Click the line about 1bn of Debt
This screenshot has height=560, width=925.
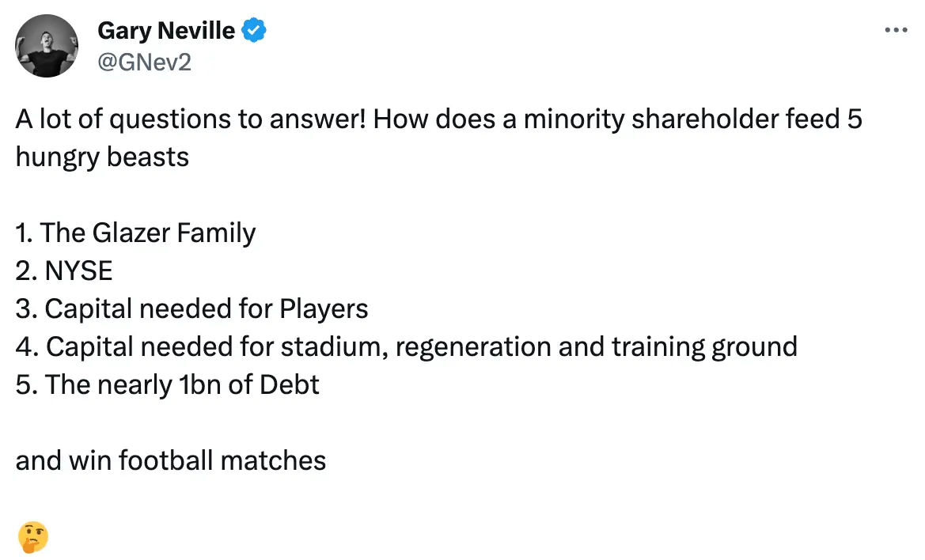click(167, 384)
